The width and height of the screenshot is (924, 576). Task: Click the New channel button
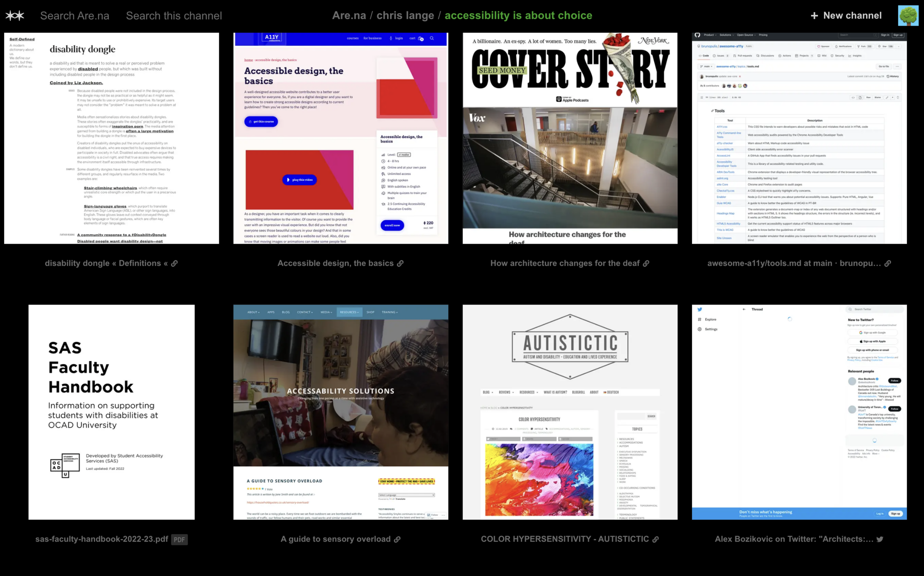click(x=846, y=16)
